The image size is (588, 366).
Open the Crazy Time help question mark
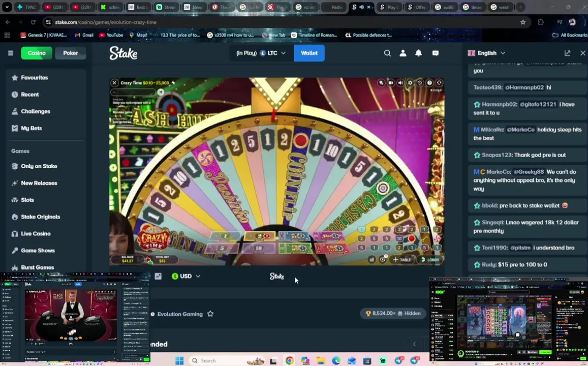(429, 83)
